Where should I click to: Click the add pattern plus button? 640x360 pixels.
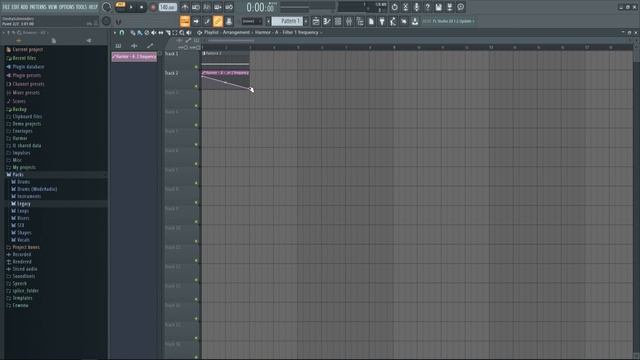(306, 21)
